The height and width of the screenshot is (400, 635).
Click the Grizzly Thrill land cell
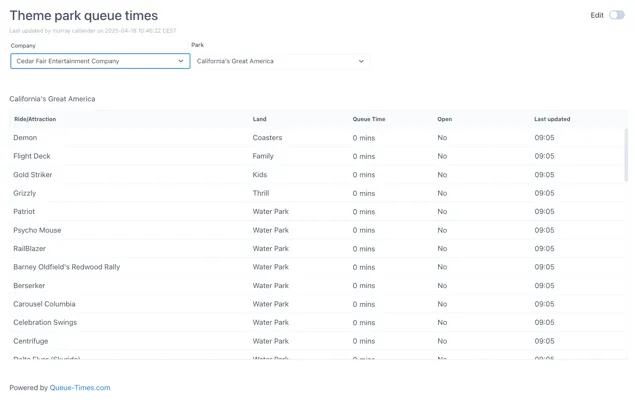261,193
